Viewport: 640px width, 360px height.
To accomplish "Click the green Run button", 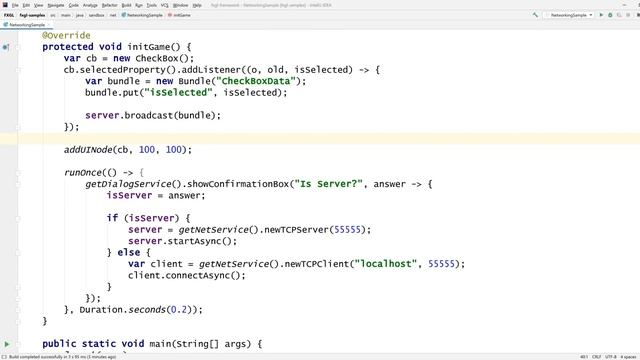I will (x=601, y=15).
